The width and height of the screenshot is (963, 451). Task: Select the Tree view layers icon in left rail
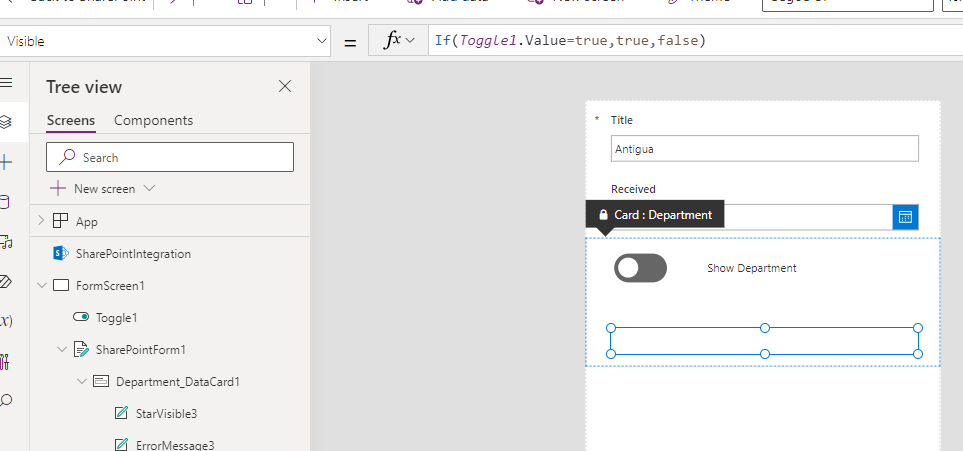pos(6,122)
